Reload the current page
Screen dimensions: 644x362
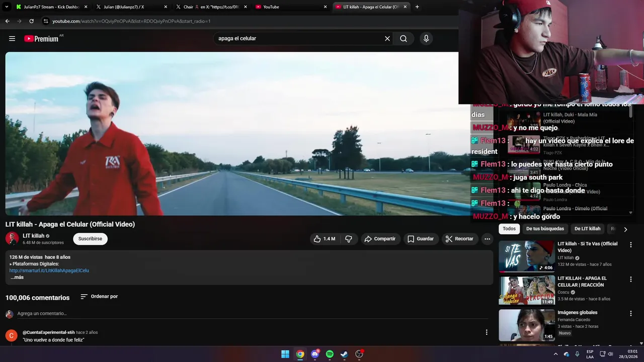click(31, 21)
